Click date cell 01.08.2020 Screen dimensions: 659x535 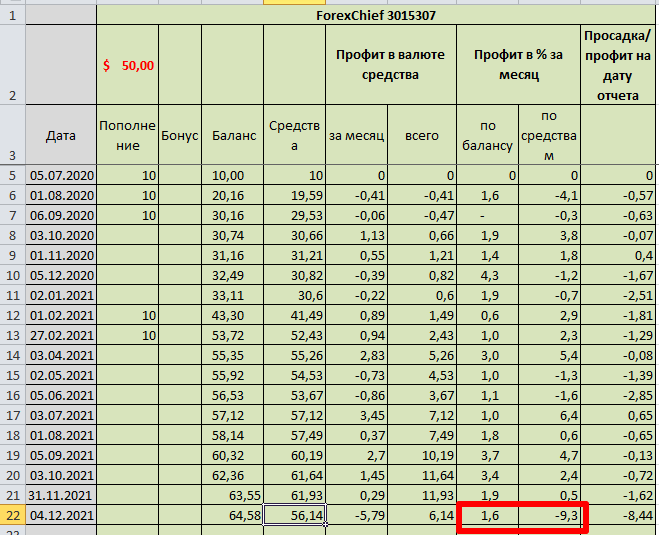tap(61, 195)
